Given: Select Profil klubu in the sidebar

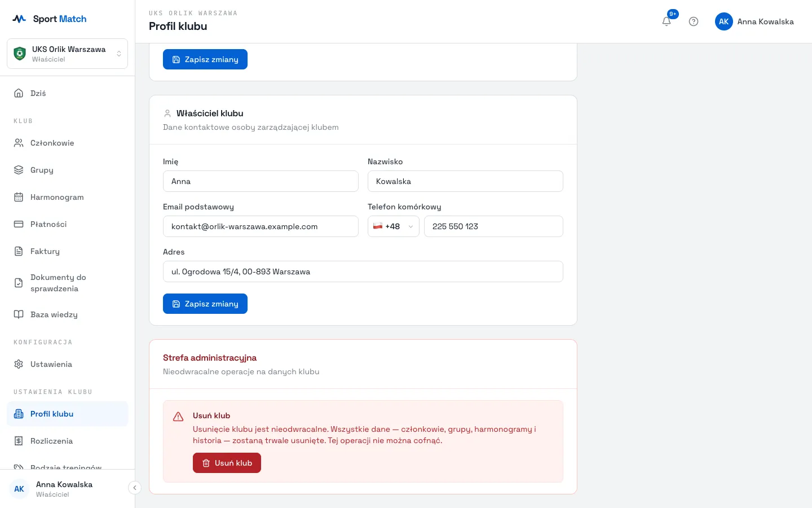Looking at the screenshot, I should (68, 414).
